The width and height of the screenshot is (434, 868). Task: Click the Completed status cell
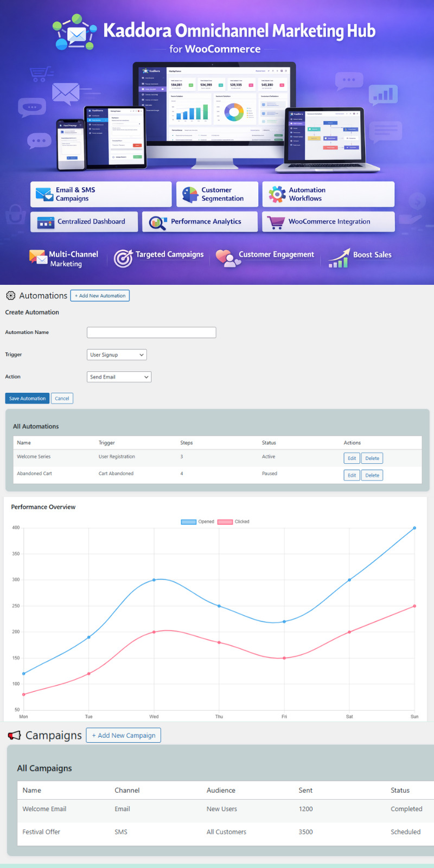tap(406, 809)
